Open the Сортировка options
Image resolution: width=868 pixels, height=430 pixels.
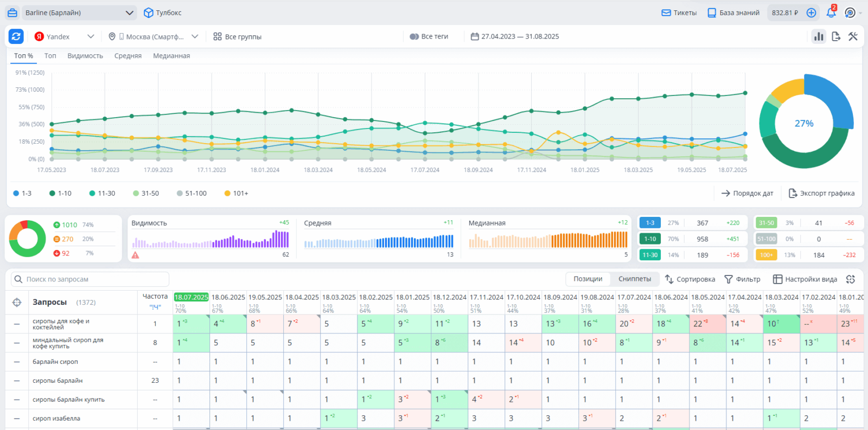point(690,279)
